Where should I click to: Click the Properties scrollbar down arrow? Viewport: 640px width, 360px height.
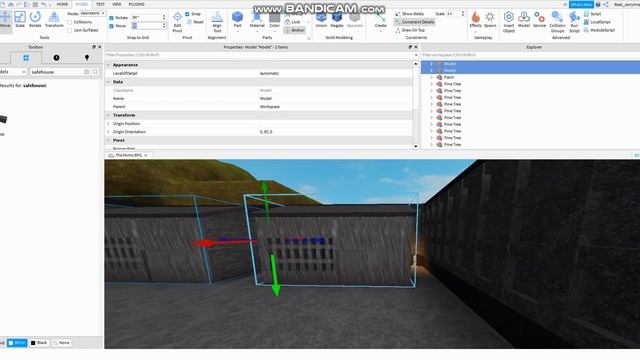[416, 146]
